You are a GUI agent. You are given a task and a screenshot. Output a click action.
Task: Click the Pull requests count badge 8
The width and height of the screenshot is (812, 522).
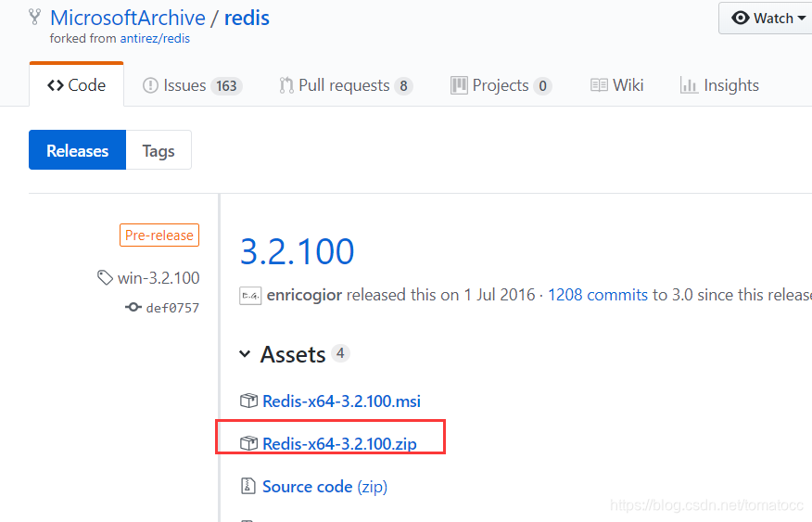403,86
